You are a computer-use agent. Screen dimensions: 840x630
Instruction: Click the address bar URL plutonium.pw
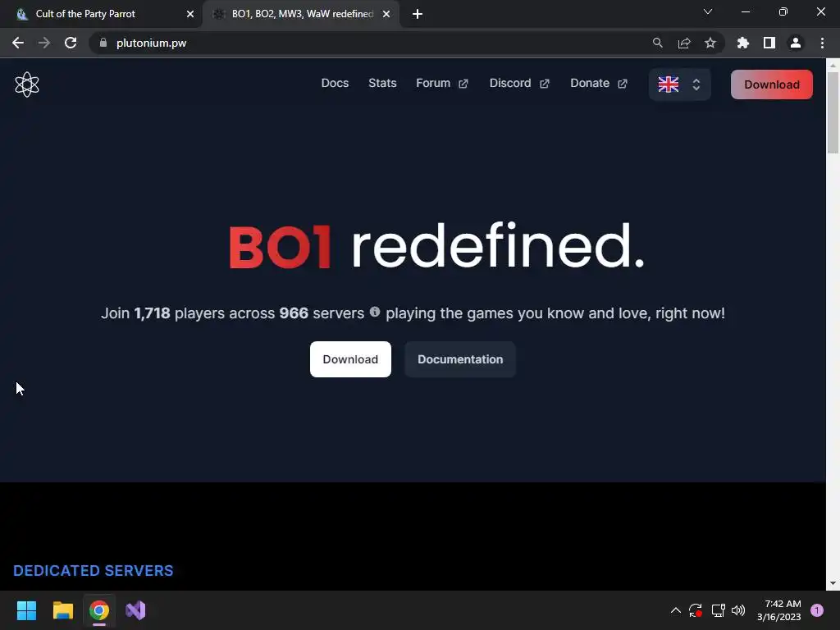coord(151,43)
